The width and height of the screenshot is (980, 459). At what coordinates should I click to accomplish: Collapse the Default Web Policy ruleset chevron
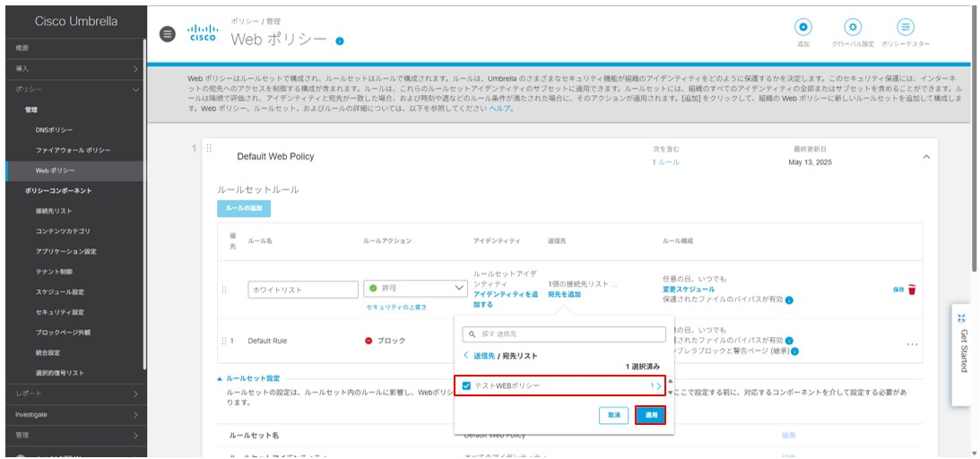tap(926, 157)
